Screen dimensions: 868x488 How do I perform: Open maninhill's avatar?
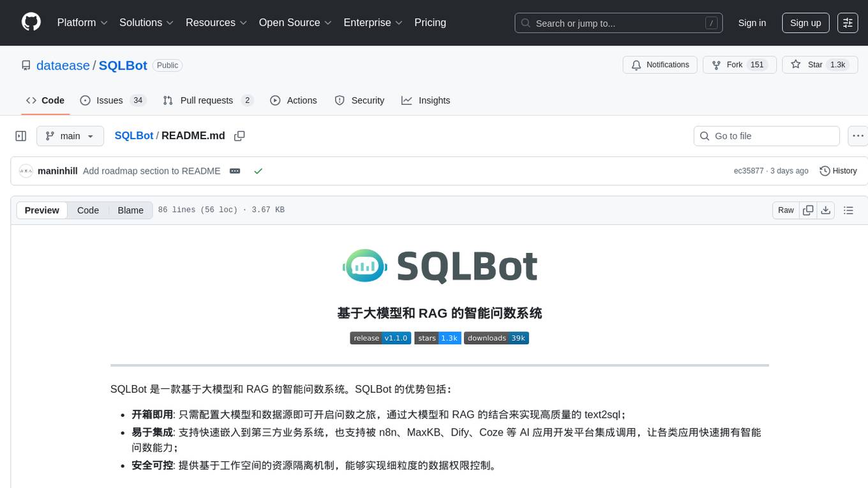coord(26,171)
